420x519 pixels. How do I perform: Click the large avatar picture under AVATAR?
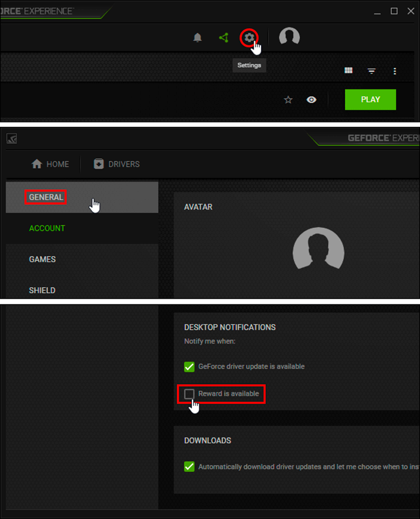coord(319,248)
